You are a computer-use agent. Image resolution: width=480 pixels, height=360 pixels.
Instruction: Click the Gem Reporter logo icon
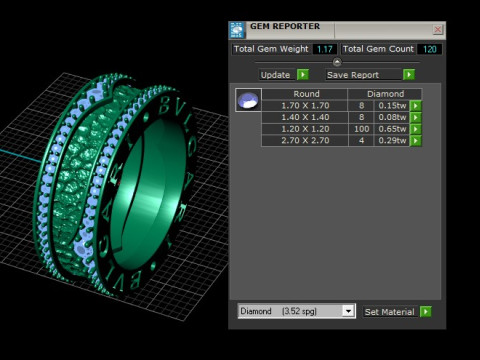click(237, 30)
